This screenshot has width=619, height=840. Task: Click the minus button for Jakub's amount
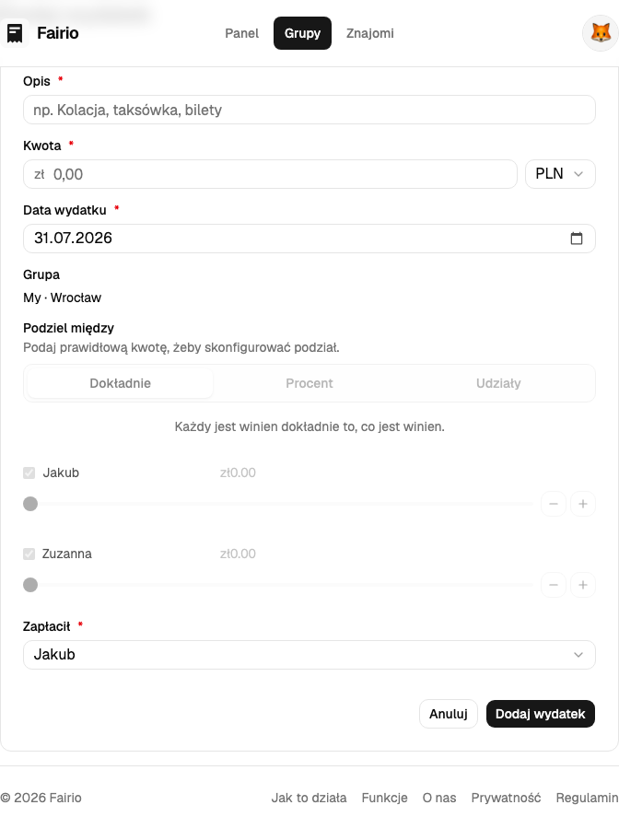tap(554, 504)
